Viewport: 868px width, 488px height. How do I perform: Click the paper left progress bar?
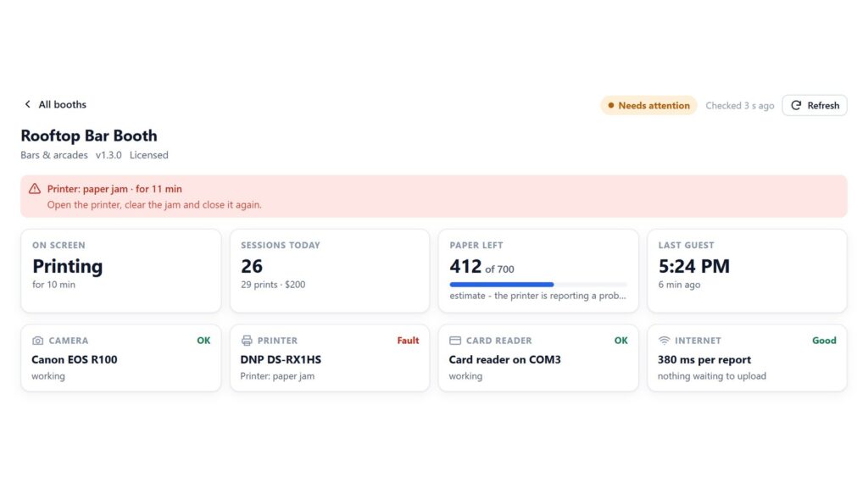tap(538, 285)
